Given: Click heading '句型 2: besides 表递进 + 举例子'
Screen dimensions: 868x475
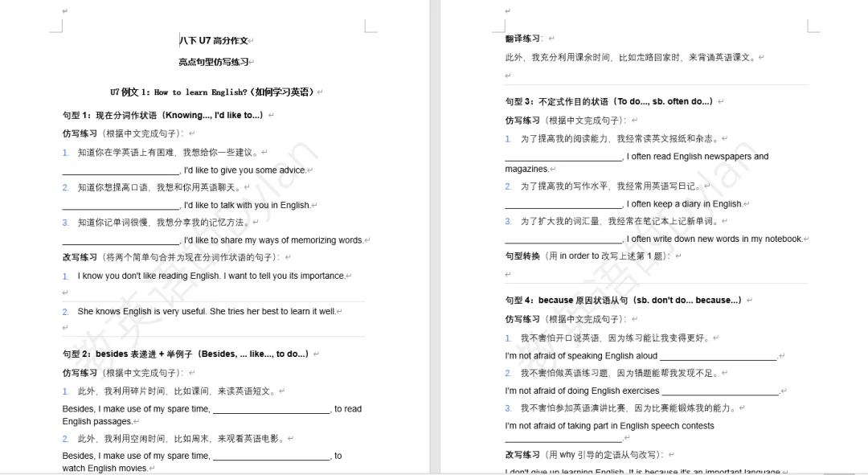Looking at the screenshot, I should pos(127,354).
